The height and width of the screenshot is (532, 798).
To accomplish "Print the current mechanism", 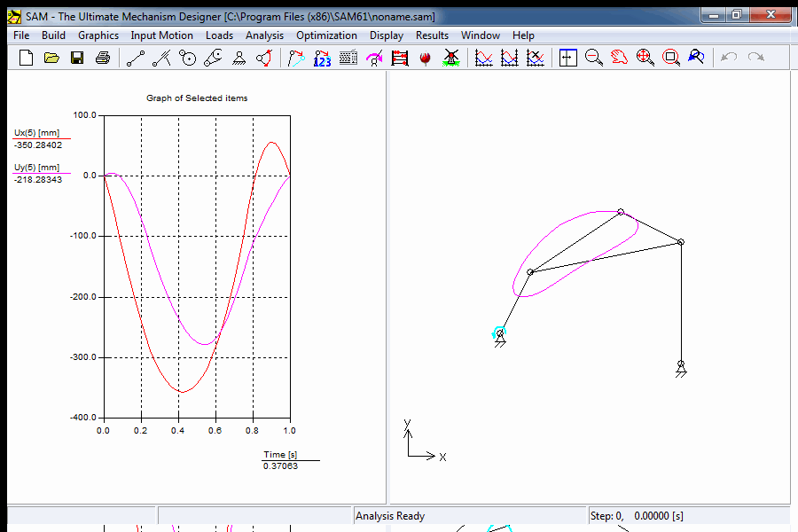I will tap(103, 58).
